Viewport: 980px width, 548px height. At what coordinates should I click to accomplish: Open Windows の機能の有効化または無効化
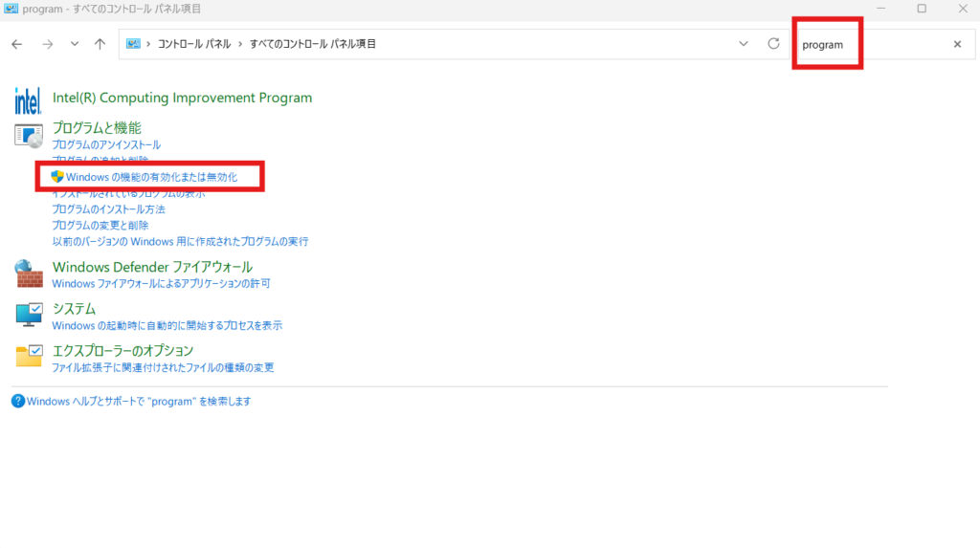tap(151, 177)
